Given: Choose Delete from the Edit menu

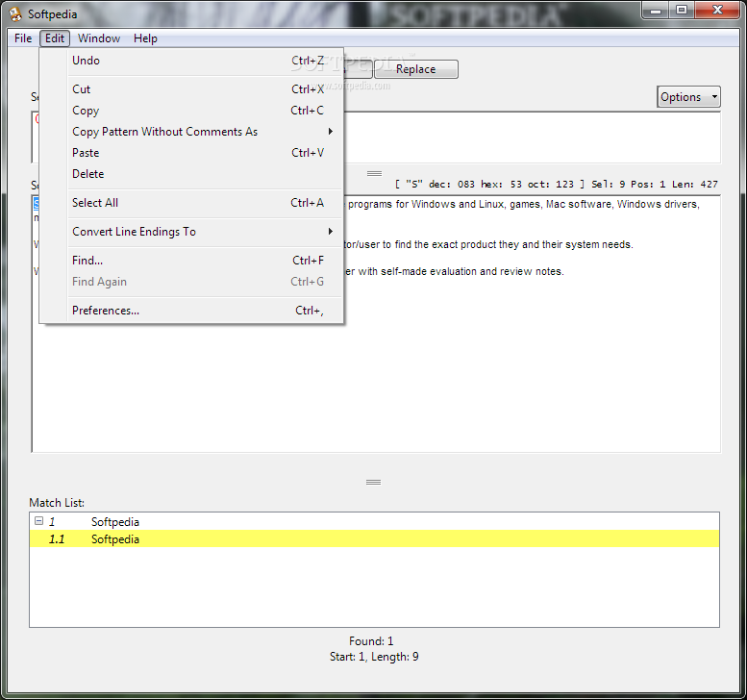Looking at the screenshot, I should (205, 174).
